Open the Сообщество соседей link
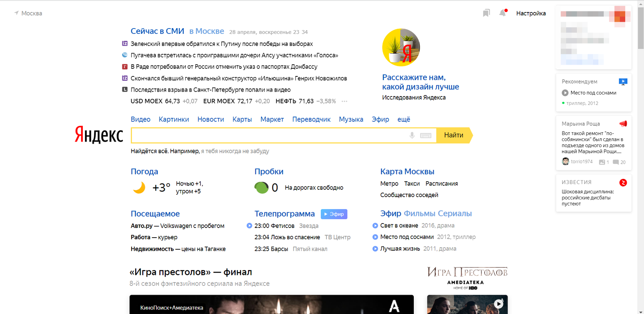 click(x=409, y=195)
